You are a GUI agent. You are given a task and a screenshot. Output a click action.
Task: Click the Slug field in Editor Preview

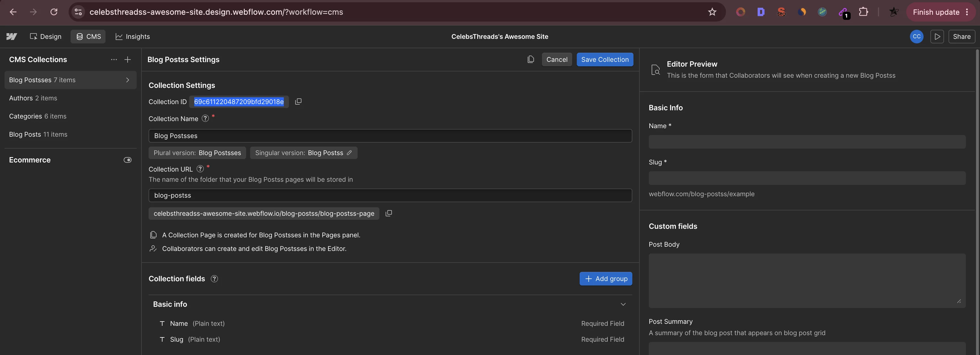point(807,178)
